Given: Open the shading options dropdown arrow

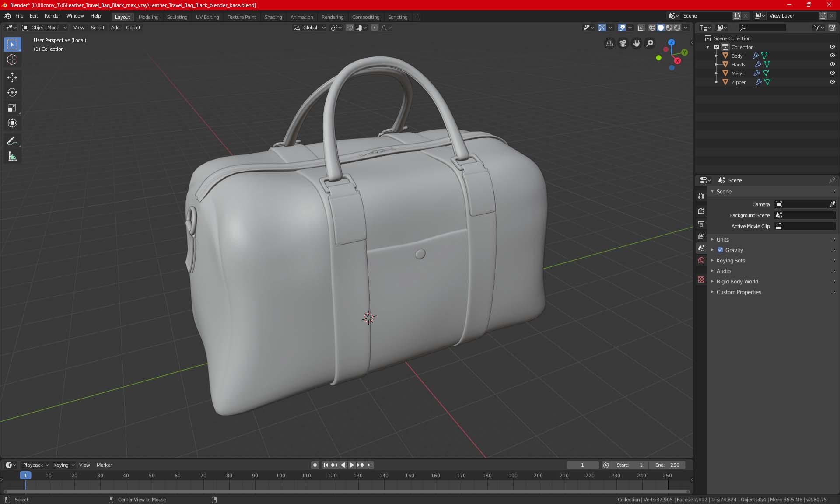Looking at the screenshot, I should pyautogui.click(x=686, y=28).
